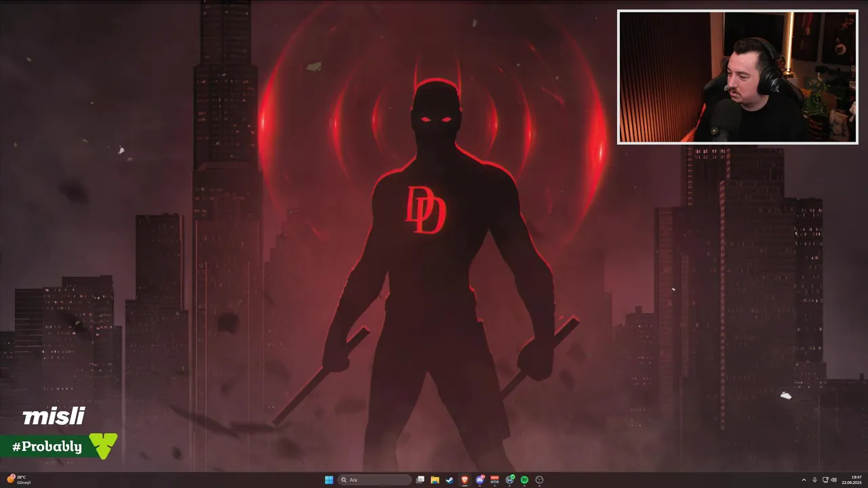Image resolution: width=868 pixels, height=488 pixels.
Task: Open the Windows Start menu
Action: click(329, 480)
